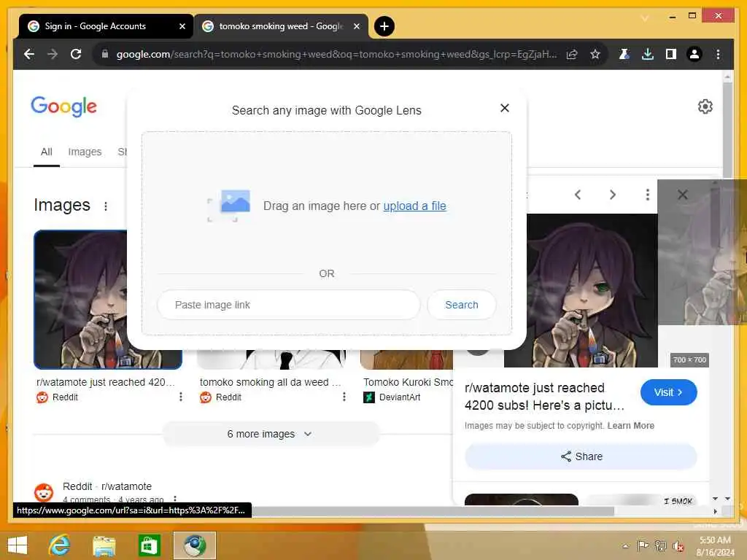Close the image preview panel
The height and width of the screenshot is (560, 747).
[682, 194]
